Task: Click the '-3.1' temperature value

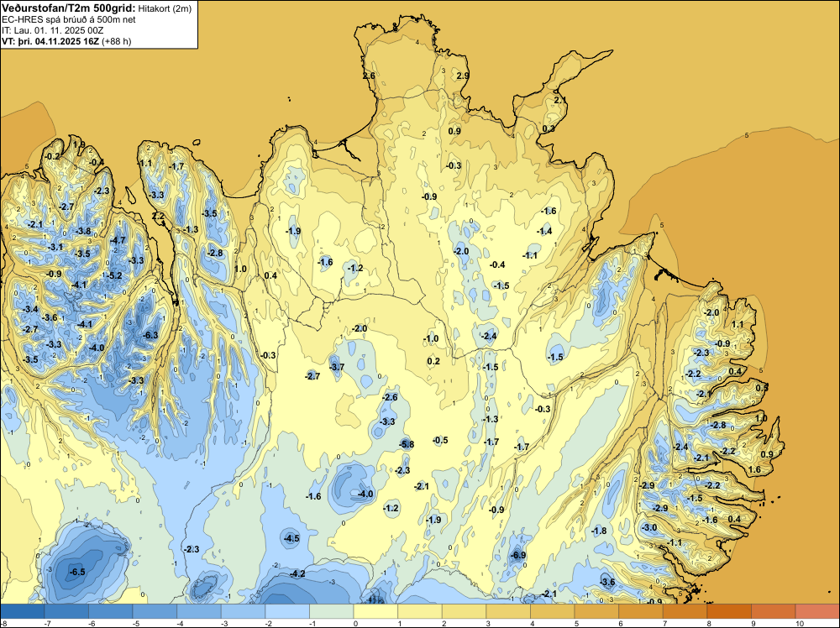Action: 55,248
